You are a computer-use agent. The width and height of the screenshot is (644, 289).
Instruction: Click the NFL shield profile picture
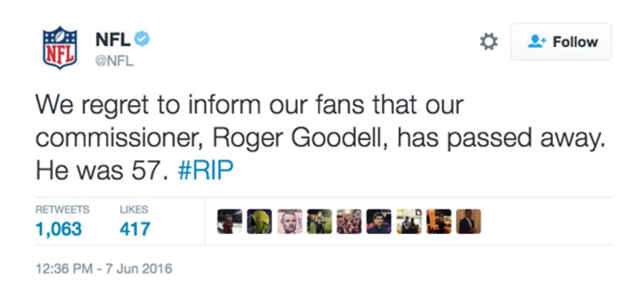(60, 48)
